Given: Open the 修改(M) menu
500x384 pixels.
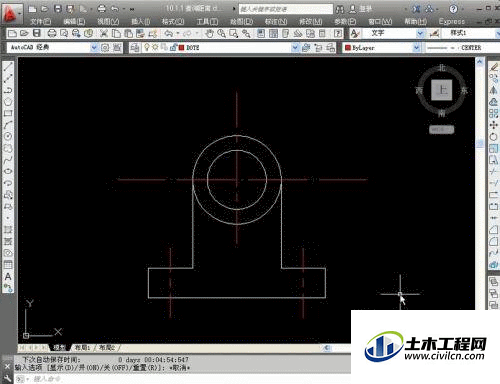Looking at the screenshot, I should 310,22.
